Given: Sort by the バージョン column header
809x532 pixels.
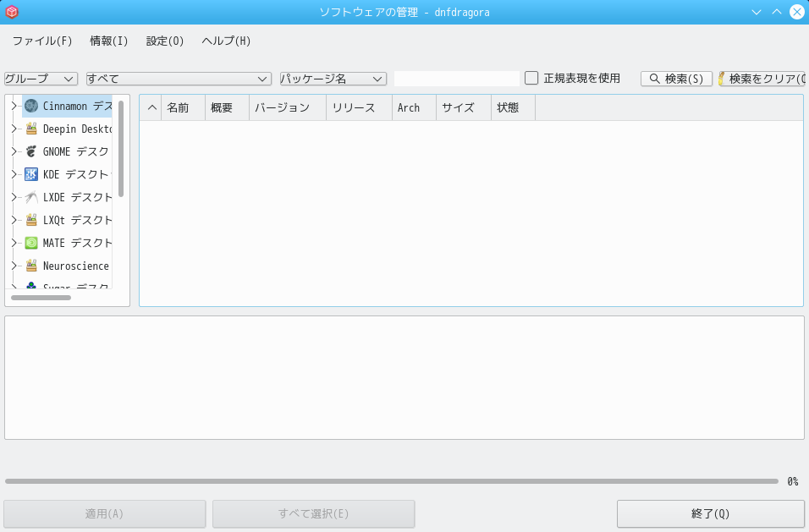Looking at the screenshot, I should tap(288, 107).
